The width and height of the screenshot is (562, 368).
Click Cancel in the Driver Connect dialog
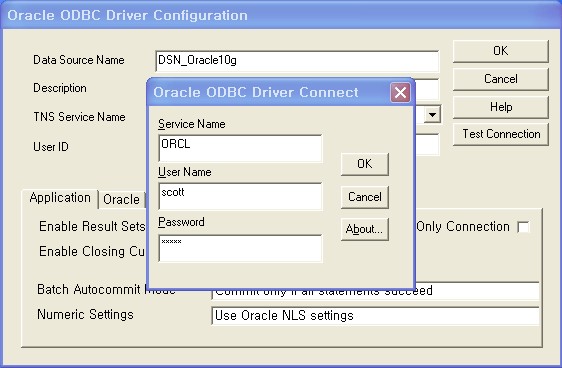(x=365, y=197)
